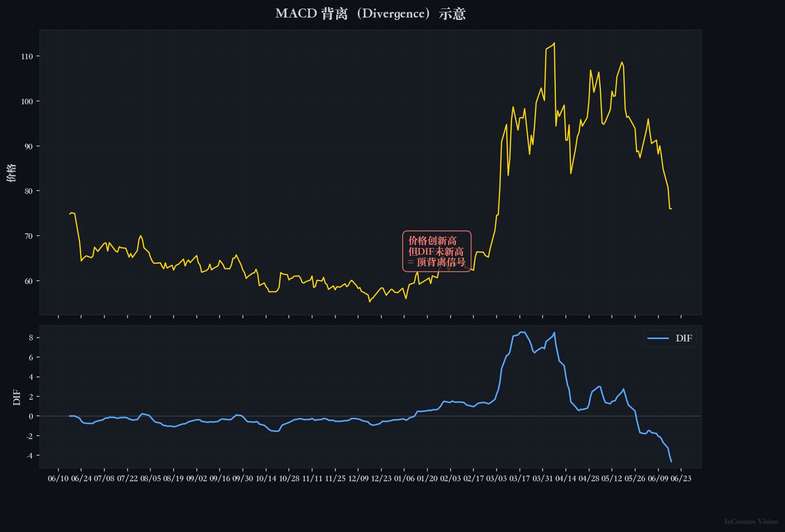Click the date label "08/19"

pos(174,478)
